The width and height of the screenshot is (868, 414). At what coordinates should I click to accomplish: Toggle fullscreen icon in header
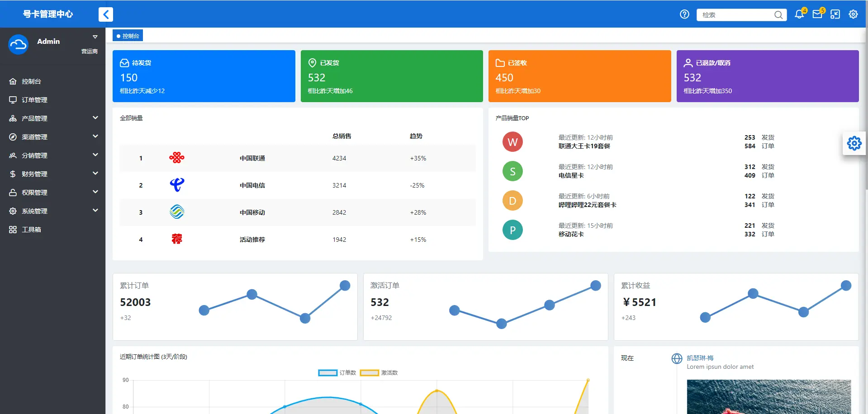pos(835,14)
